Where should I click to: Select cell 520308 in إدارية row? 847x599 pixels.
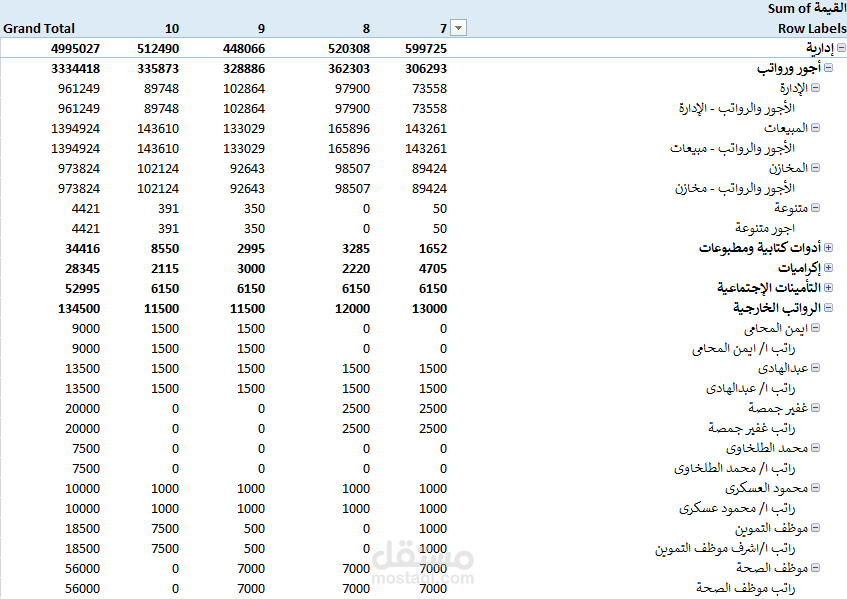pos(349,49)
